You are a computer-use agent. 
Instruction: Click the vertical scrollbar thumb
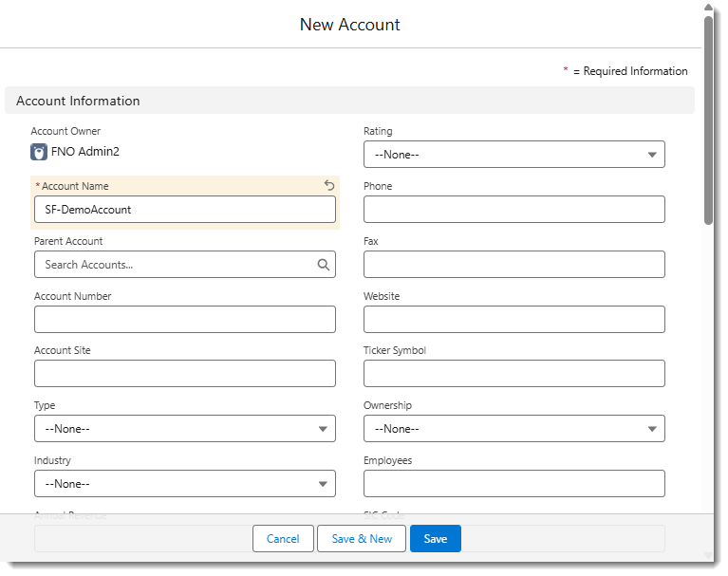(708, 121)
